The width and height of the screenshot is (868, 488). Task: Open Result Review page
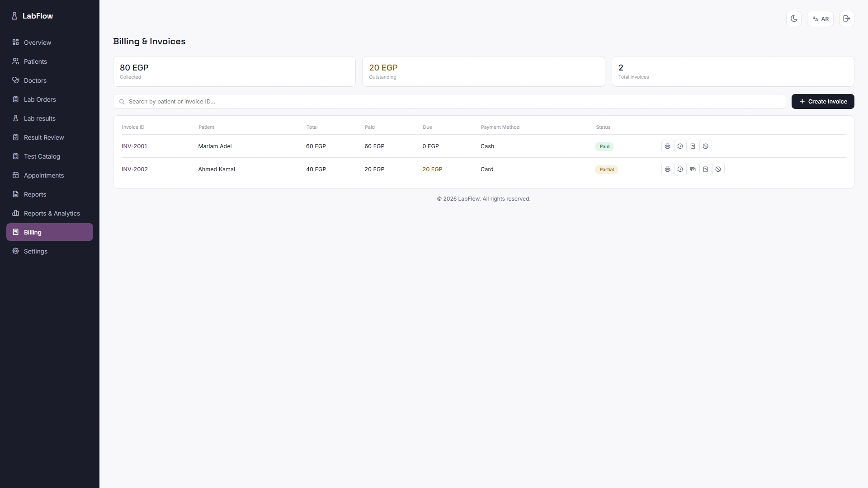point(50,137)
